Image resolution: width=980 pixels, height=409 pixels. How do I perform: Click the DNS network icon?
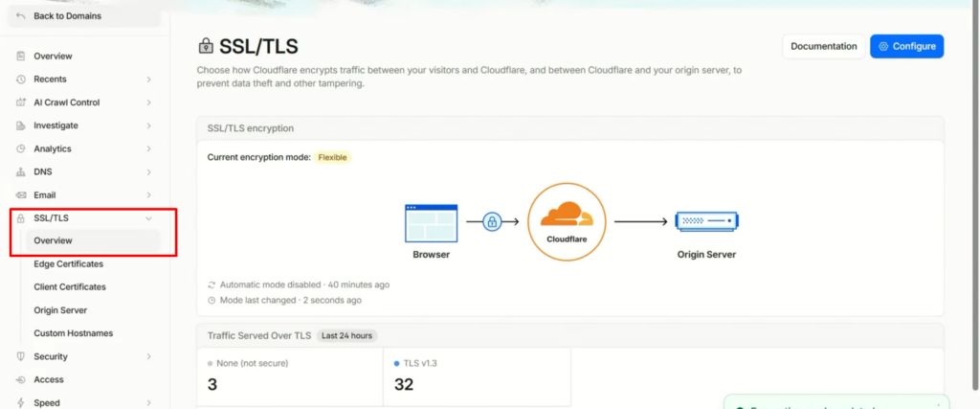21,172
